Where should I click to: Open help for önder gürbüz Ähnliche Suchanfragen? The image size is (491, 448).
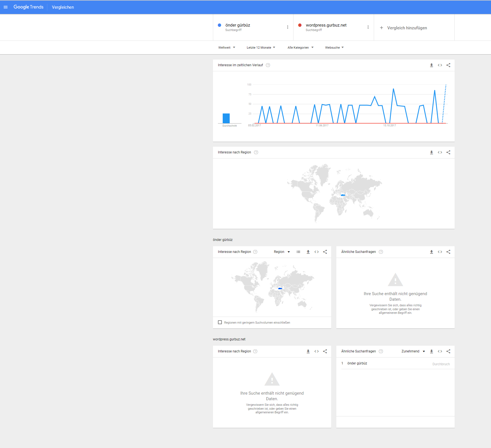coord(381,252)
